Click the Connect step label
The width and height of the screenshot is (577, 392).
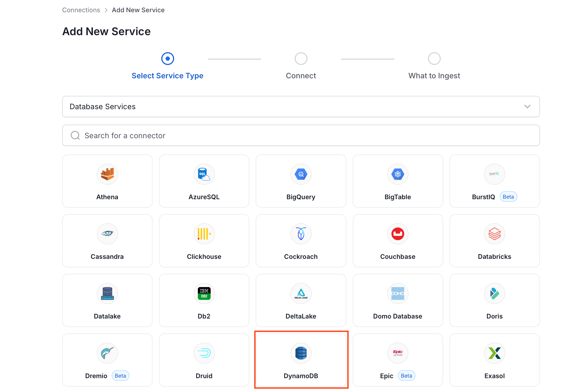tap(301, 76)
